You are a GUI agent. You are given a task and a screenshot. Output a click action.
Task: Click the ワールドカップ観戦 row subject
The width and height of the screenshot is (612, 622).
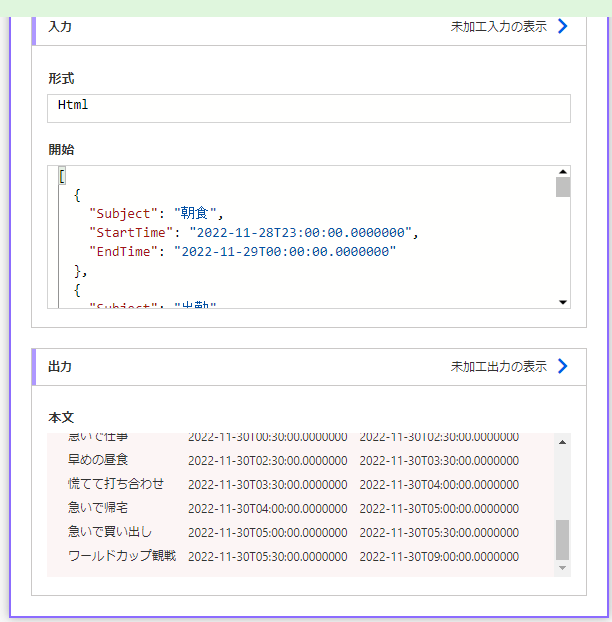pos(122,556)
